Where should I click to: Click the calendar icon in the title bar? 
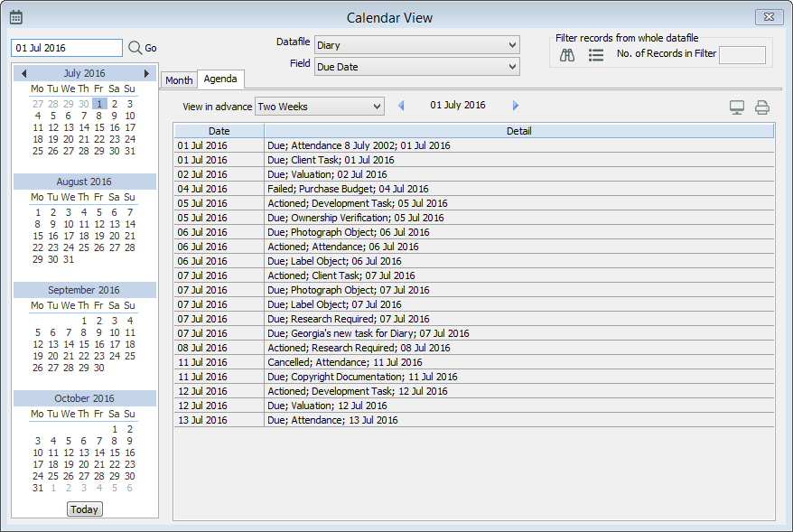click(x=16, y=17)
